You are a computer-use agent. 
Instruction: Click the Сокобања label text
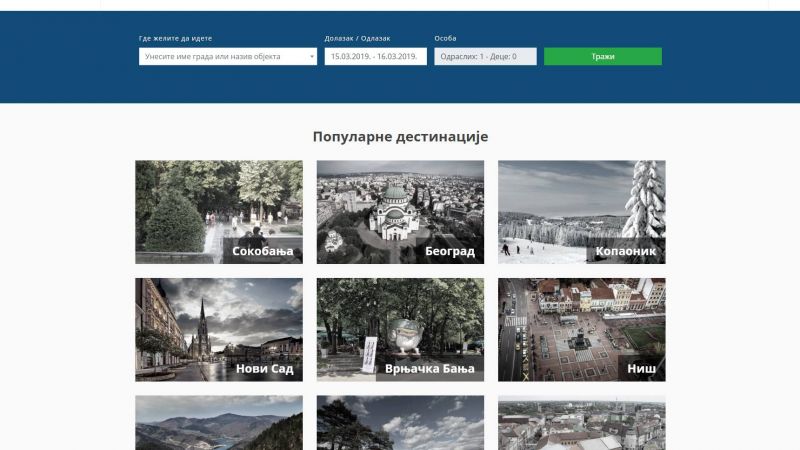click(263, 251)
